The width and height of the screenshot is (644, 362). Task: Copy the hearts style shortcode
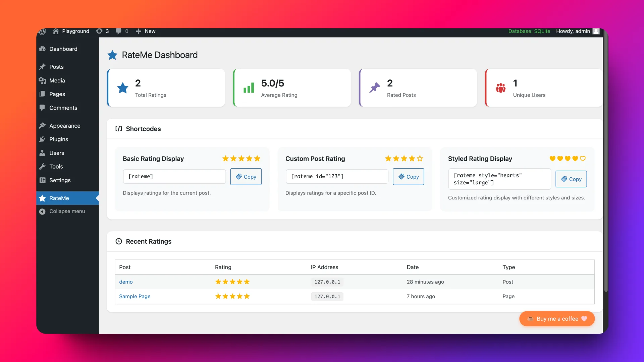coord(571,179)
